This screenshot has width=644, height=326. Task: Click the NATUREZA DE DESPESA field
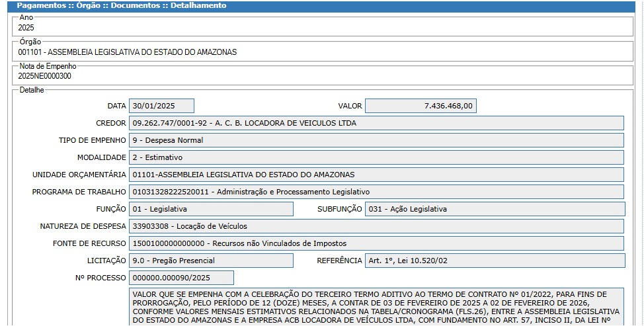[x=376, y=226]
